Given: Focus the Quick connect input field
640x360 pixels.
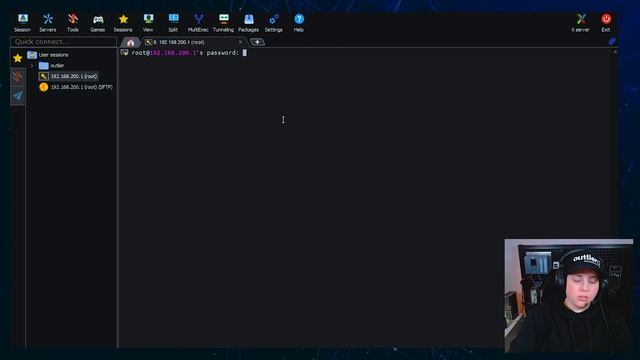Looking at the screenshot, I should point(64,42).
